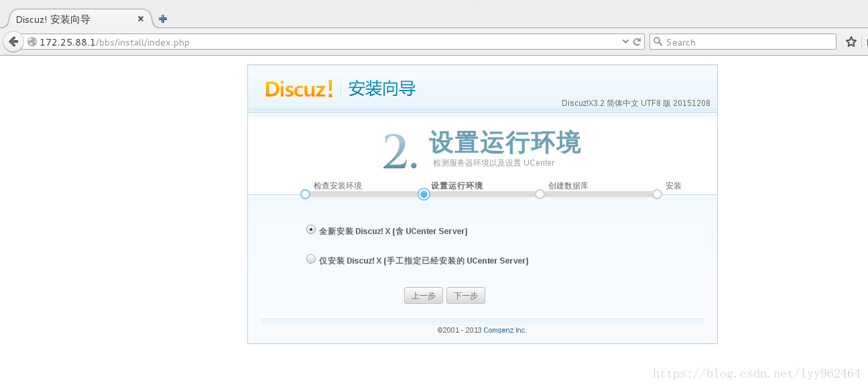This screenshot has height=387, width=868.
Task: Click the 上一步 button
Action: pos(424,296)
